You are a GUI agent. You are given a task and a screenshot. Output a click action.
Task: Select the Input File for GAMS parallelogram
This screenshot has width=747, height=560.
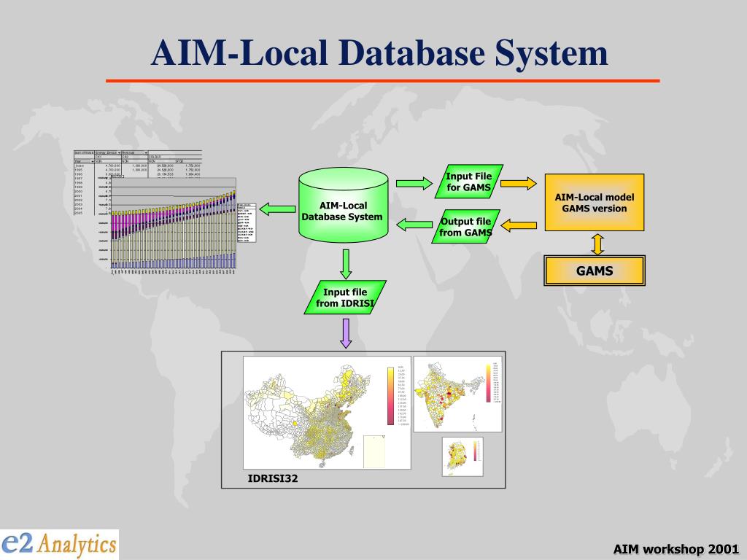pos(469,182)
